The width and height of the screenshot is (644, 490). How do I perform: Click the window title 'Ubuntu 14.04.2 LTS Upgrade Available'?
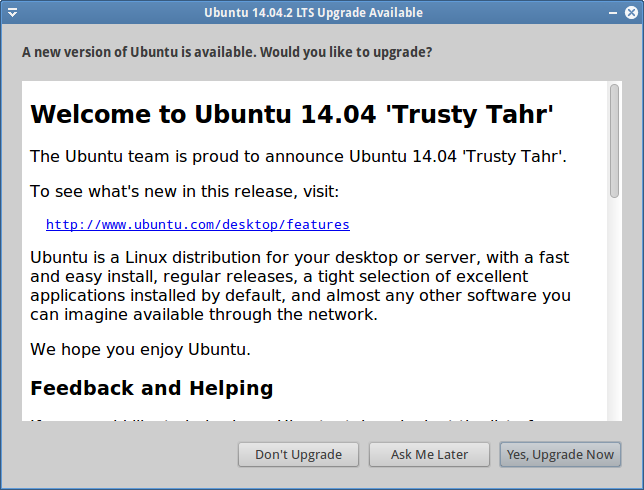pos(313,13)
